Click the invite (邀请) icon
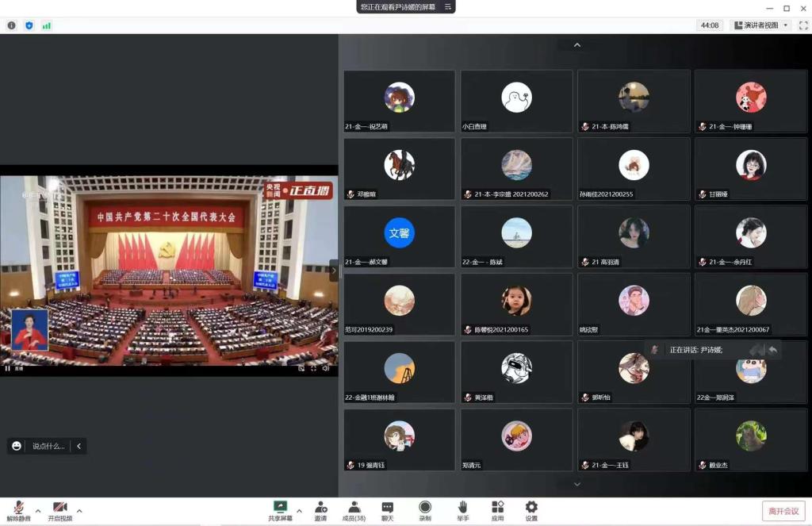Image resolution: width=812 pixels, height=526 pixels. pos(320,508)
